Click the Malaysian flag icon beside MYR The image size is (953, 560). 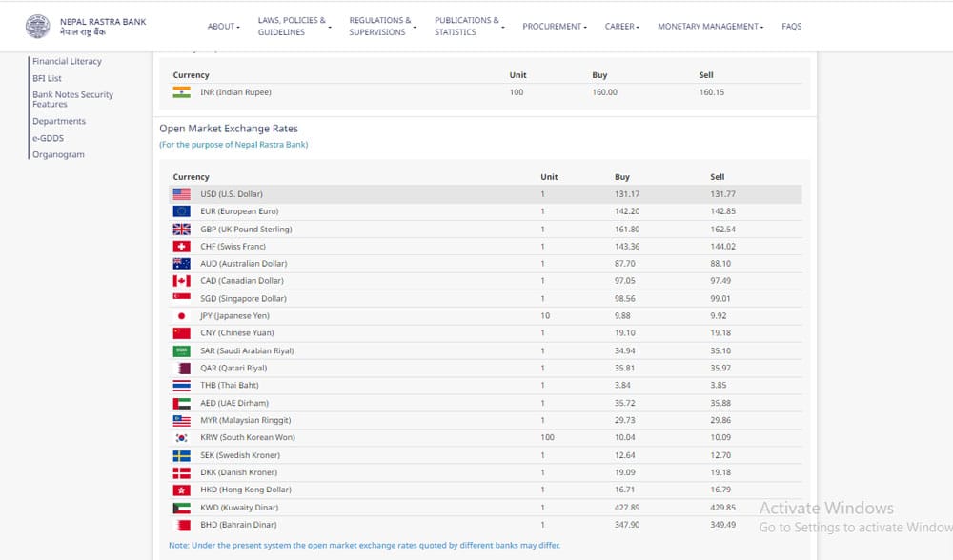181,420
